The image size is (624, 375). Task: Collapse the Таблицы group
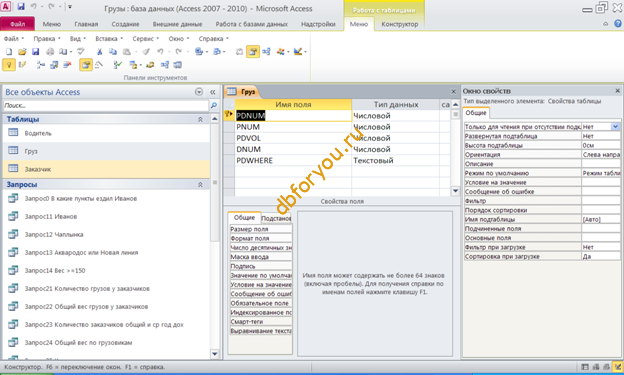pyautogui.click(x=201, y=119)
